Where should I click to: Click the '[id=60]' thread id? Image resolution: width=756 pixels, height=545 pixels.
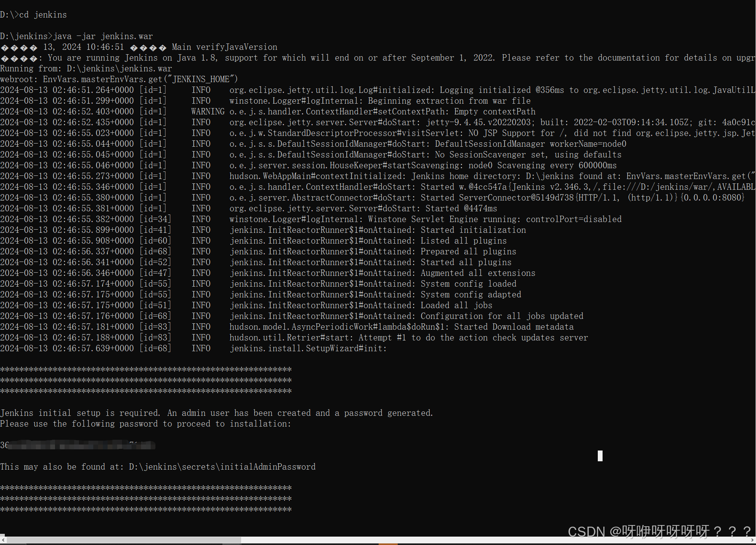pos(155,240)
